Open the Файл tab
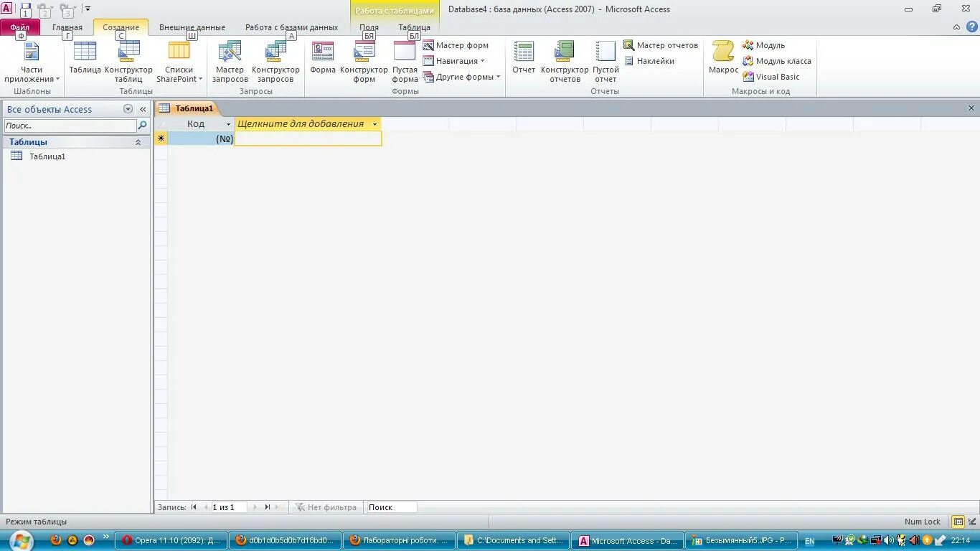This screenshot has height=551, width=980. pos(20,27)
